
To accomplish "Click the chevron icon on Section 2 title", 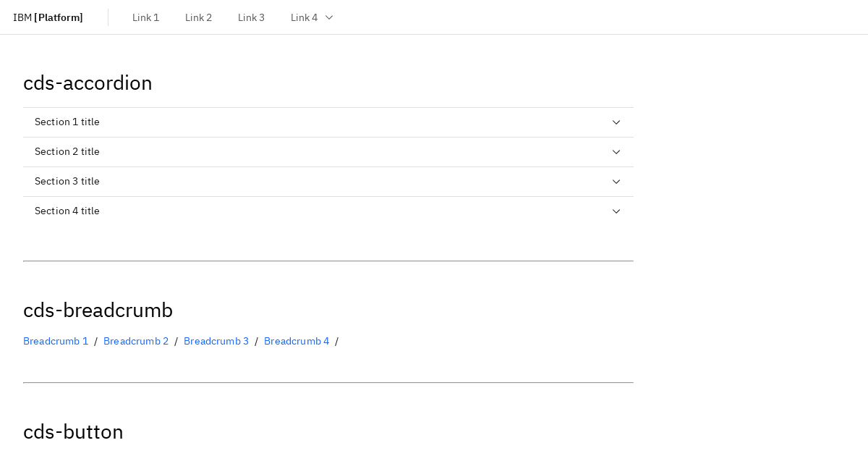I will pos(616,152).
